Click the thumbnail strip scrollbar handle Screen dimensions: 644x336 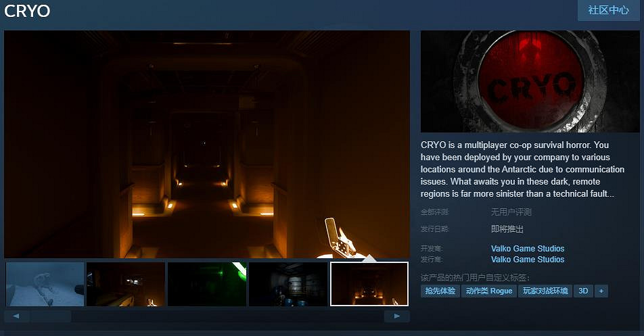(x=51, y=316)
